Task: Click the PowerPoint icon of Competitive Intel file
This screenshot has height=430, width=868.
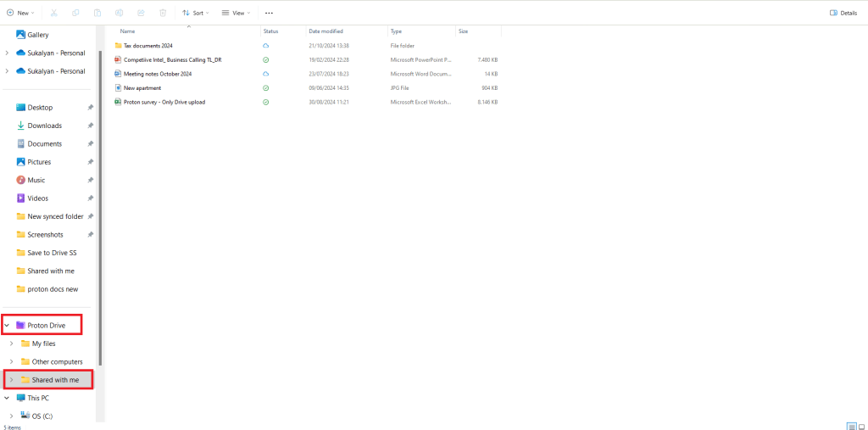Action: click(x=118, y=59)
